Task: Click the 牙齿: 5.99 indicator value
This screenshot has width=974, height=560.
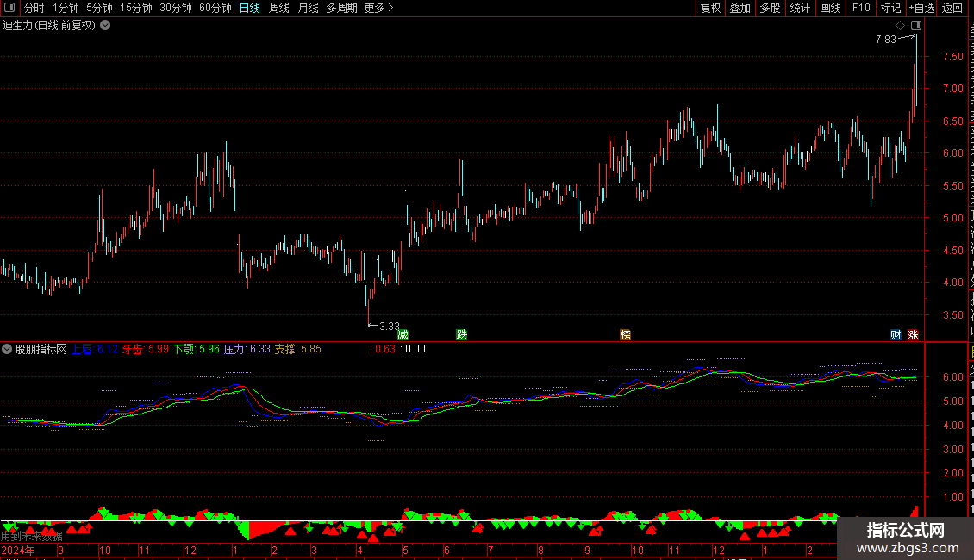Action: [146, 349]
